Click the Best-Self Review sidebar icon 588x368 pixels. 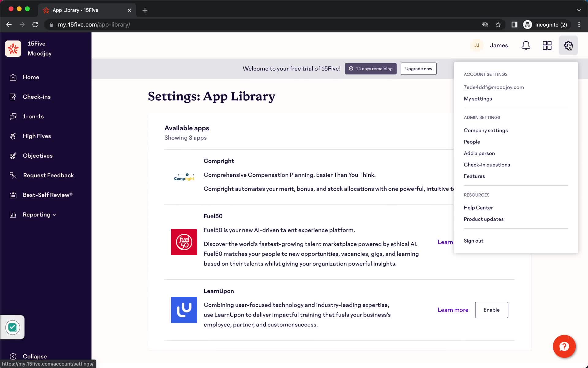pyautogui.click(x=13, y=195)
